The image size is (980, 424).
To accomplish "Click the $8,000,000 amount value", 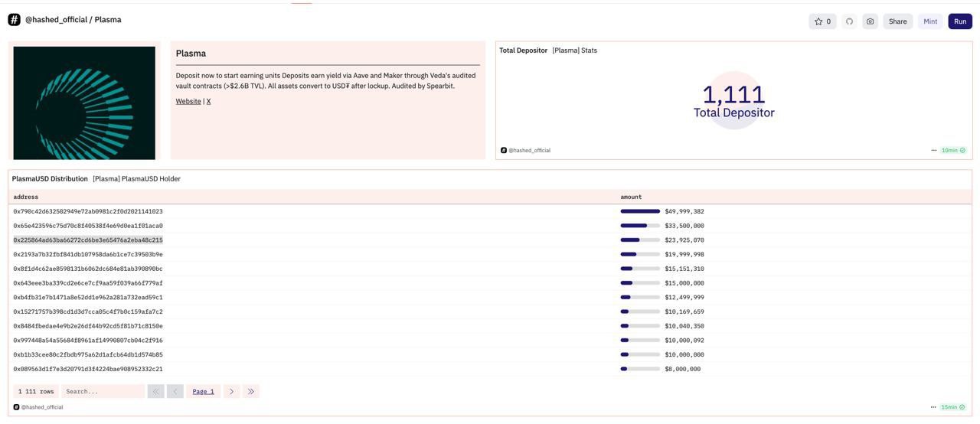I will click(x=682, y=369).
